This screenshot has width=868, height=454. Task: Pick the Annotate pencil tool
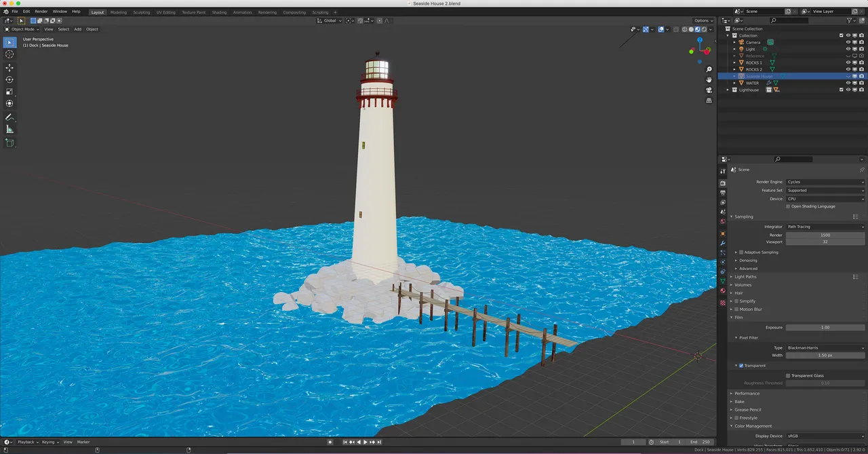(9, 117)
